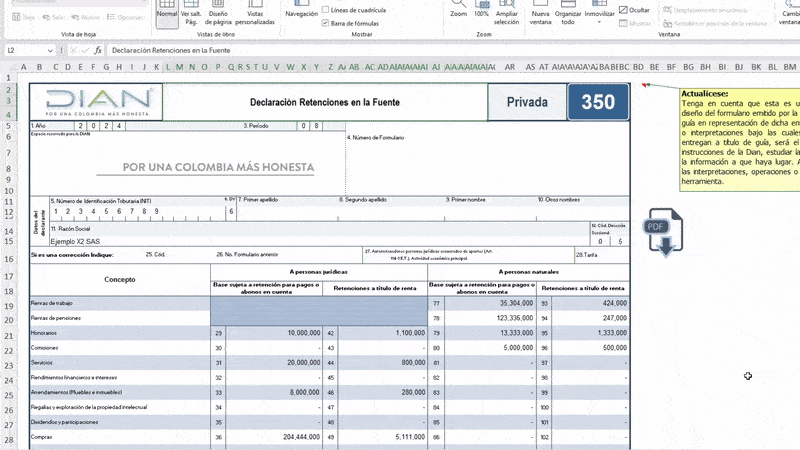
Task: Click the PDF download icon
Action: (665, 232)
